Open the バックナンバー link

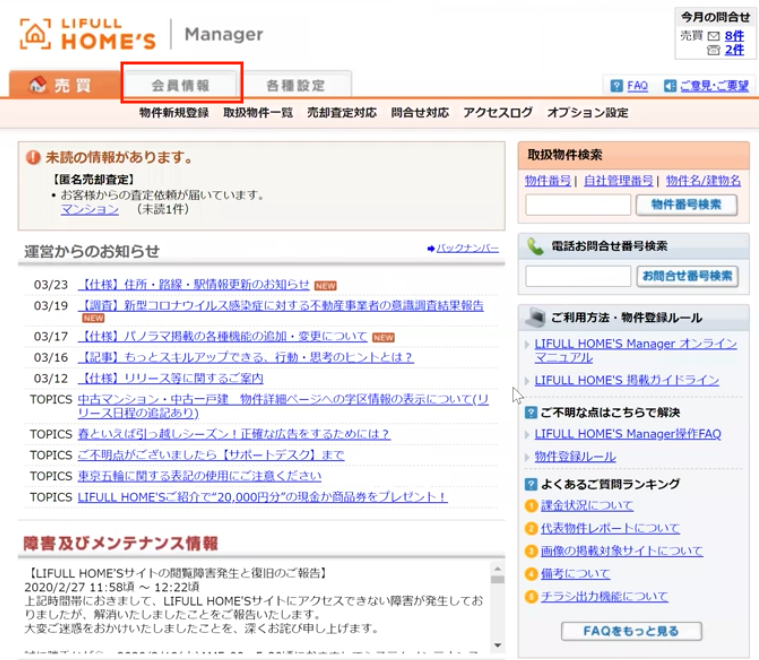tap(468, 248)
